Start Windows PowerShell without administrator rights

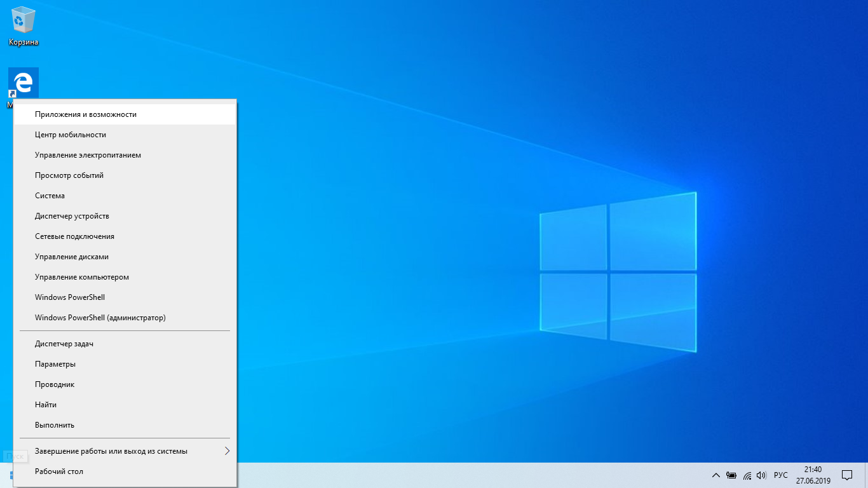(125, 297)
